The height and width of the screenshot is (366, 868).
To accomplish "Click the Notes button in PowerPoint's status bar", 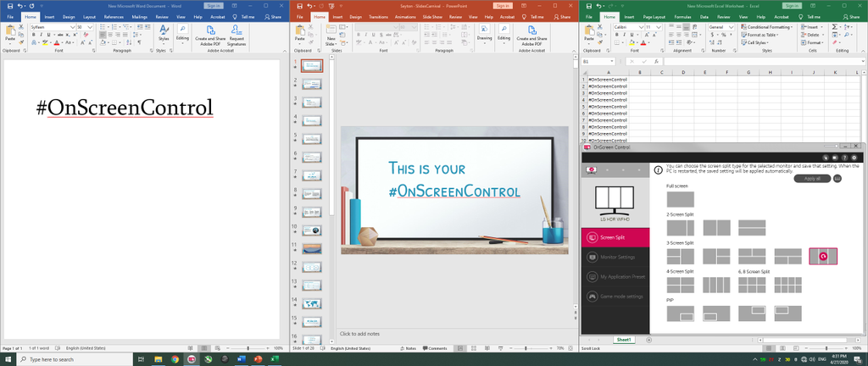I will [408, 348].
